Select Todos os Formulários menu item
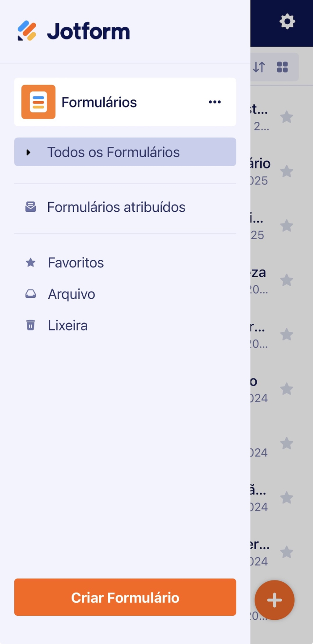This screenshot has width=313, height=644. [114, 152]
